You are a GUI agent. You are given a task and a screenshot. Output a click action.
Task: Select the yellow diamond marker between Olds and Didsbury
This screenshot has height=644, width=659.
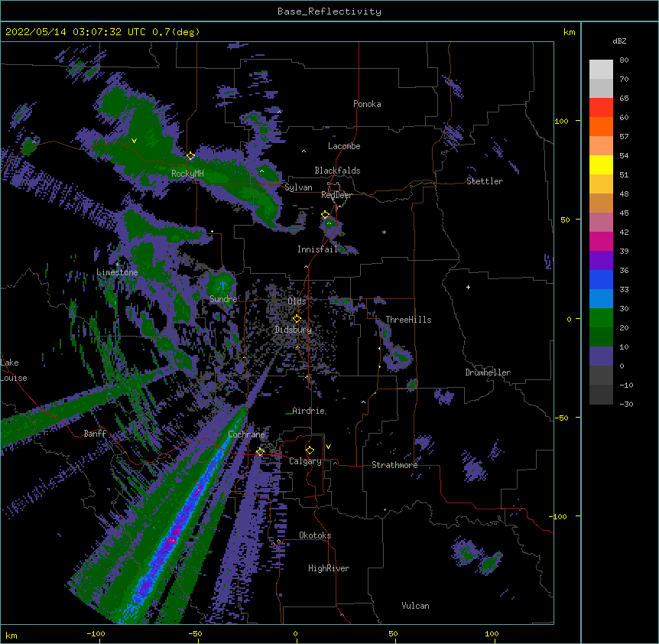point(297,319)
